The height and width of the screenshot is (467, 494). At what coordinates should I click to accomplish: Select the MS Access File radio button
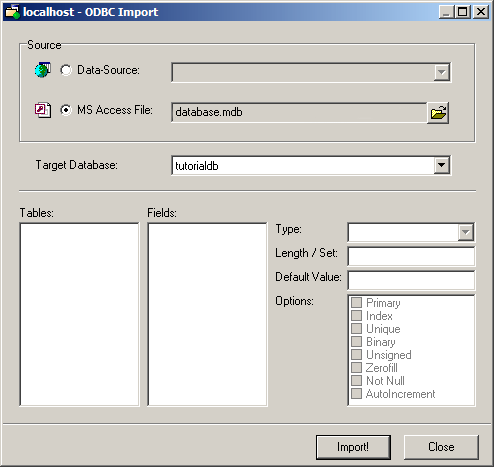tap(66, 110)
